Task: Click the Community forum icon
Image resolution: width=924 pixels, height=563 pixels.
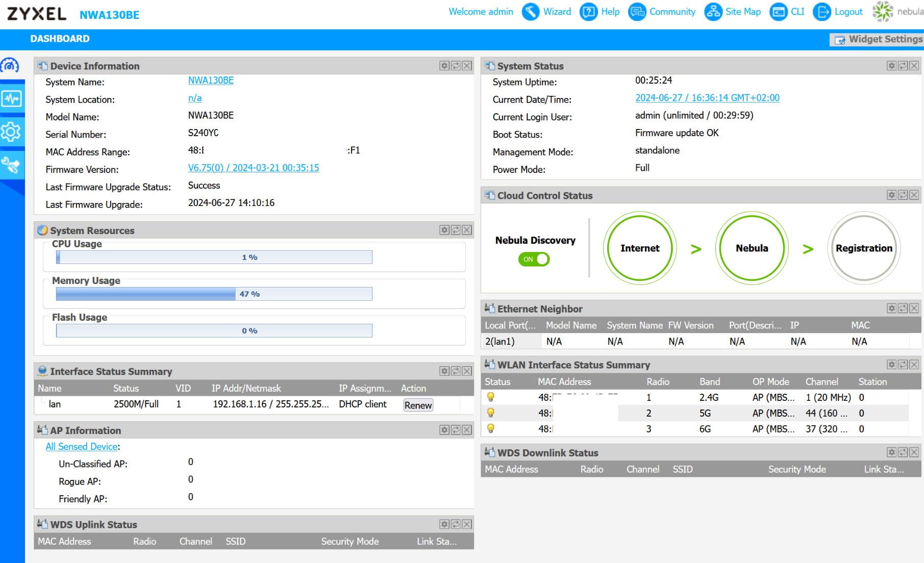Action: [637, 12]
